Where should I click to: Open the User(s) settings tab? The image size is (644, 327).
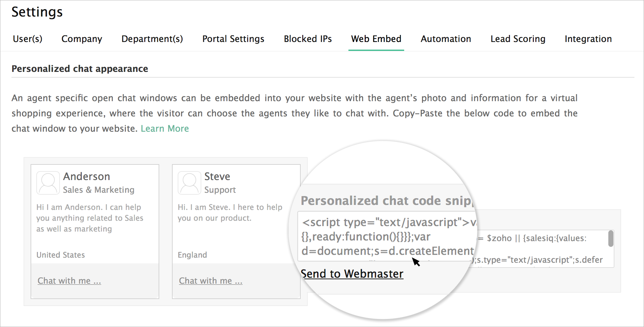(28, 39)
